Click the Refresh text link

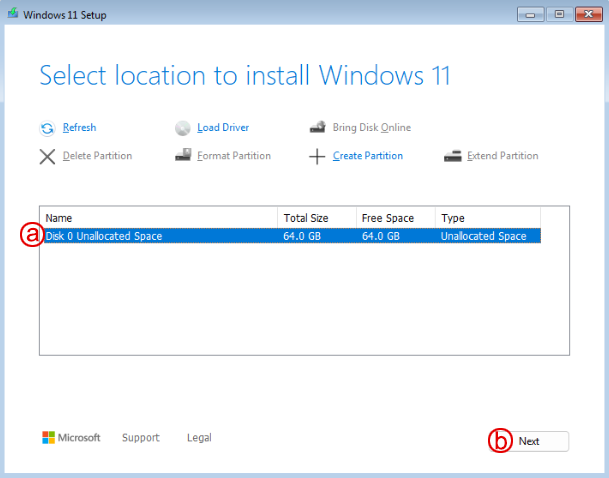[79, 128]
